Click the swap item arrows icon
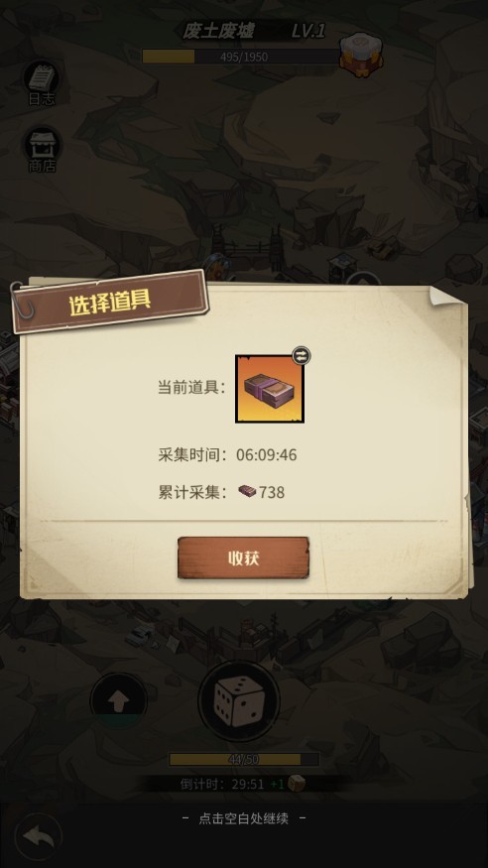The width and height of the screenshot is (488, 868). tap(301, 355)
